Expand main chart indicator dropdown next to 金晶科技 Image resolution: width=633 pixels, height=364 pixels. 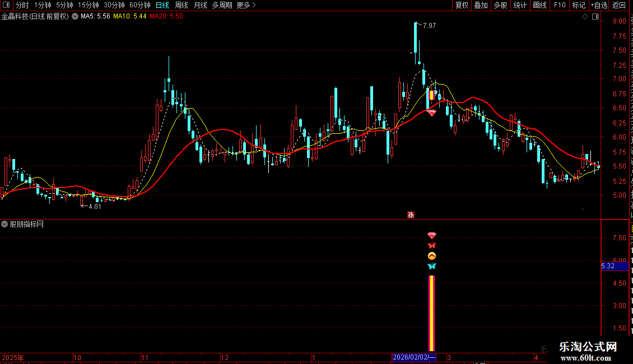(75, 17)
